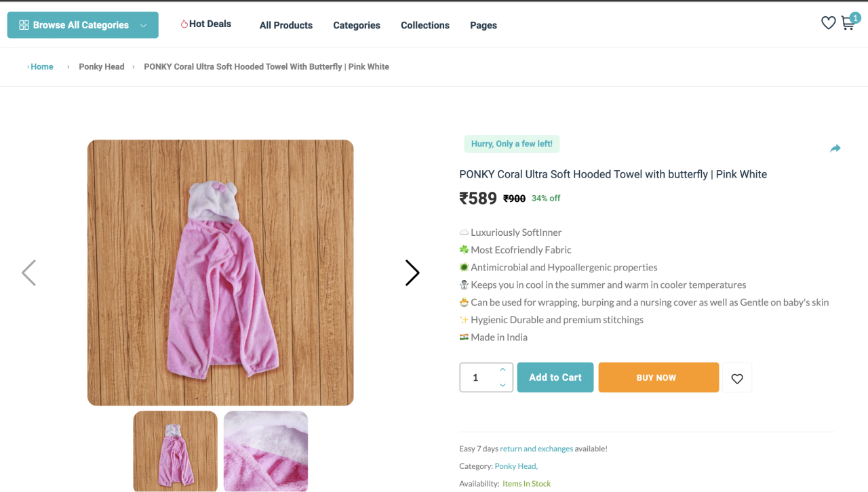Open the Pages menu
Image resolution: width=868 pixels, height=492 pixels.
coord(484,25)
